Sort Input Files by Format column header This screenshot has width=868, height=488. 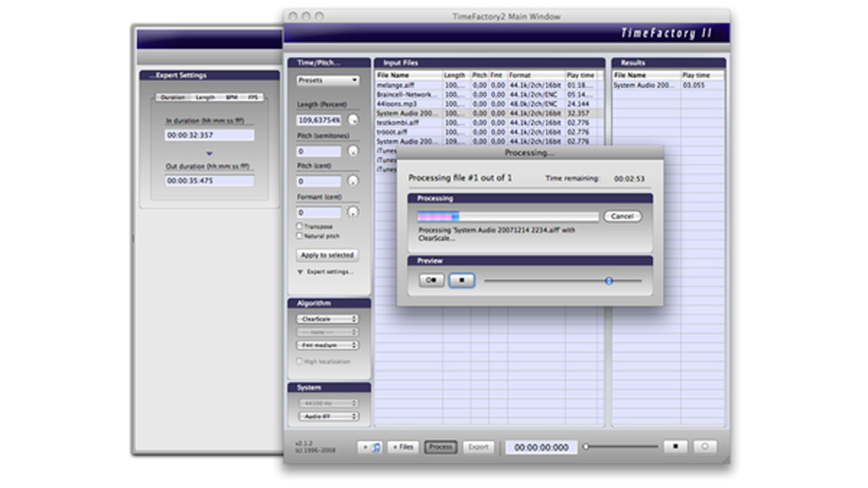point(536,75)
